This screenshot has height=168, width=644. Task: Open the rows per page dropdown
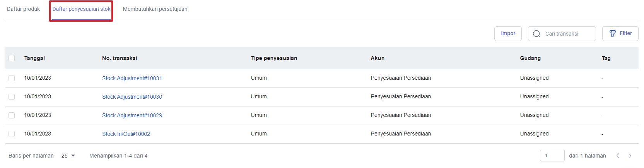[x=68, y=156]
